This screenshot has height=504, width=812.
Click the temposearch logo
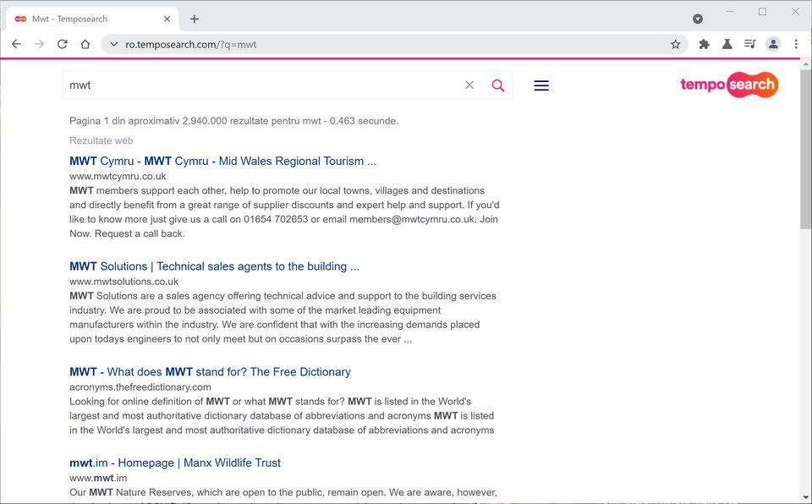pyautogui.click(x=728, y=85)
